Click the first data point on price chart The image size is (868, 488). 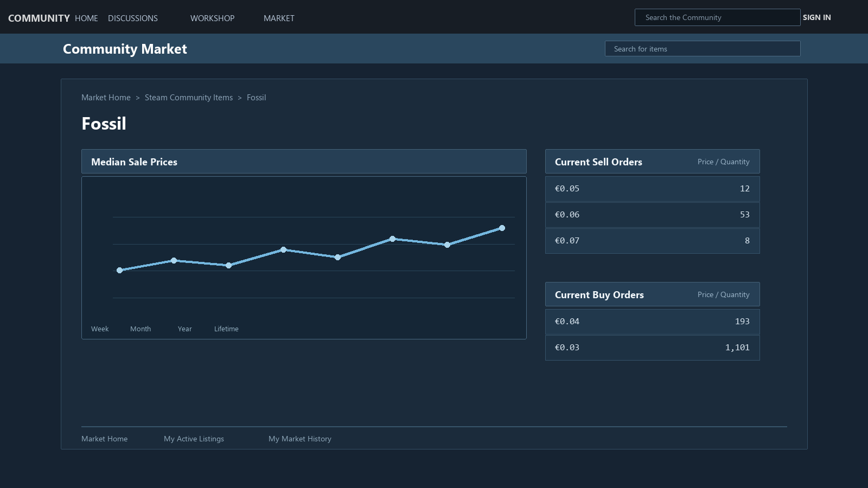pyautogui.click(x=120, y=270)
